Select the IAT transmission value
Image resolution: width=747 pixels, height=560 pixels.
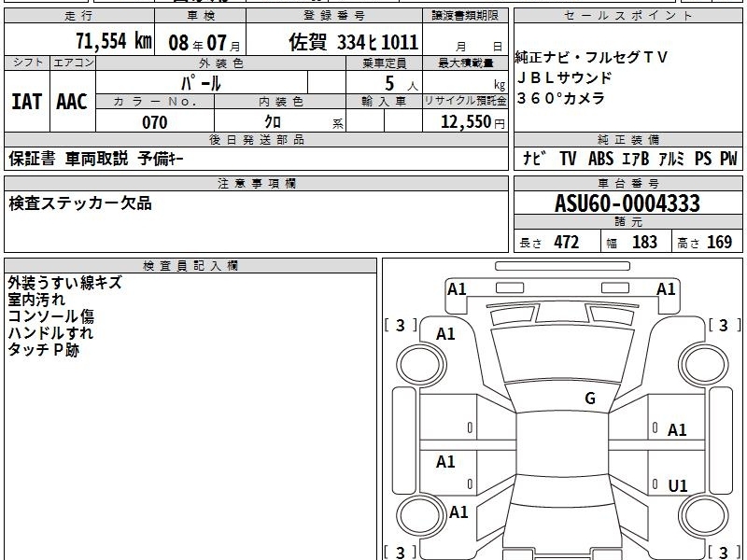27,102
